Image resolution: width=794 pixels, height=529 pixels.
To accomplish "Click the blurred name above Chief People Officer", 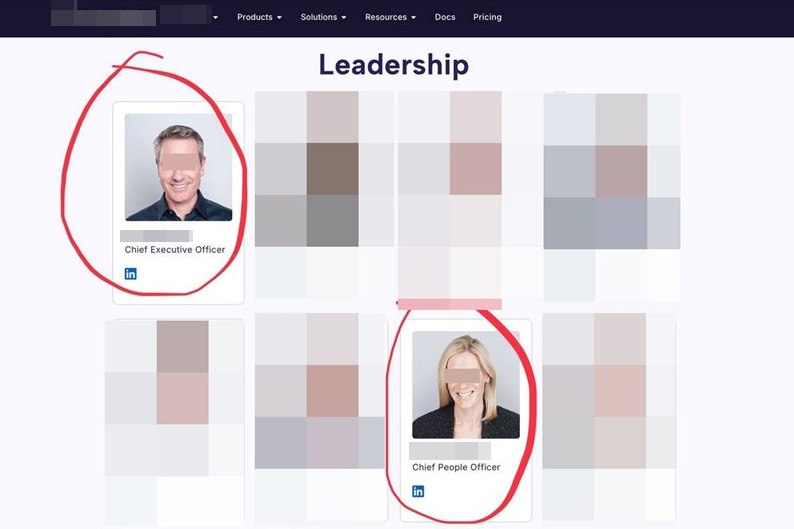I will point(450,451).
